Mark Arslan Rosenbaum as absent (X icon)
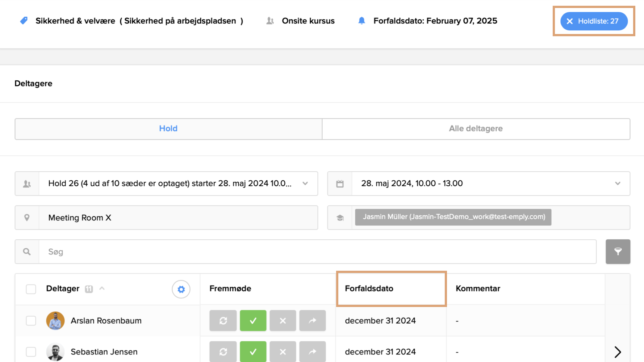Viewport: 644px width, 362px height. 283,321
